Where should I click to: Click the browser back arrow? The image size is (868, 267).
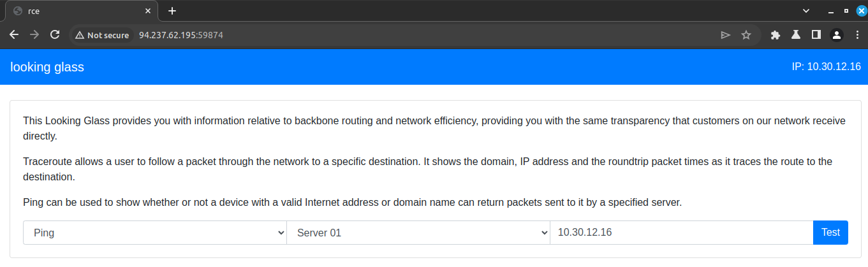14,35
